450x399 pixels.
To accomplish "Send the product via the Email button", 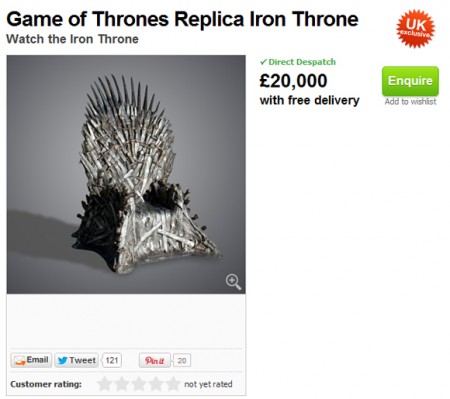I will pyautogui.click(x=31, y=360).
